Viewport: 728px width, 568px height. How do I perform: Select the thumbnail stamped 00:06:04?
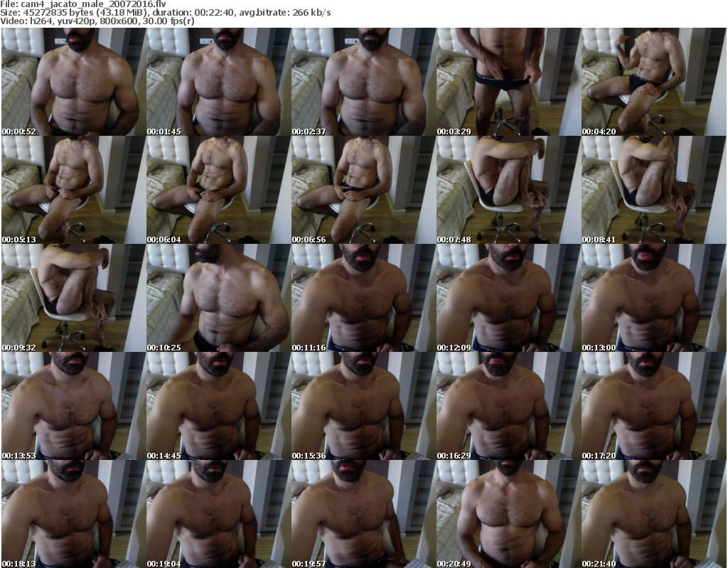click(x=219, y=190)
